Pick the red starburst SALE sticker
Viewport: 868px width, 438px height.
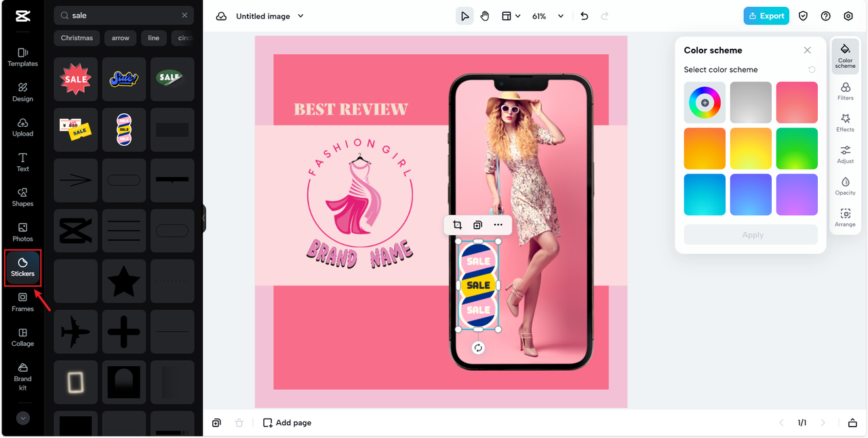point(76,79)
